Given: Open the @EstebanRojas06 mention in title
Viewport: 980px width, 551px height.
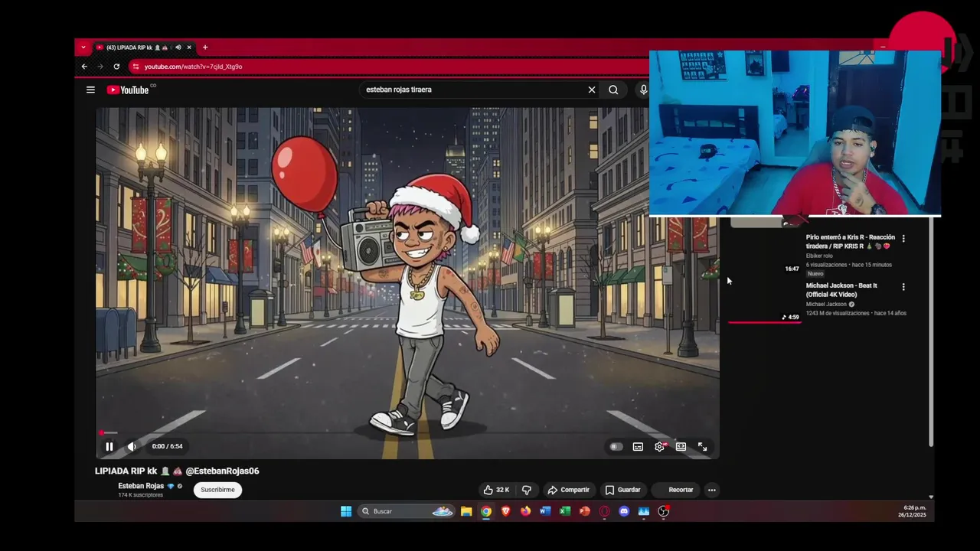Looking at the screenshot, I should [222, 471].
